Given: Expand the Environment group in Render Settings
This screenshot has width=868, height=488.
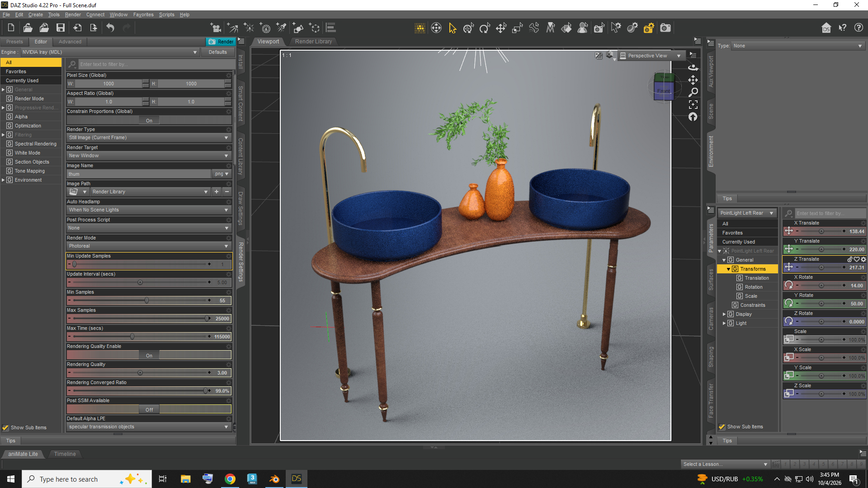Looking at the screenshot, I should click(x=3, y=180).
